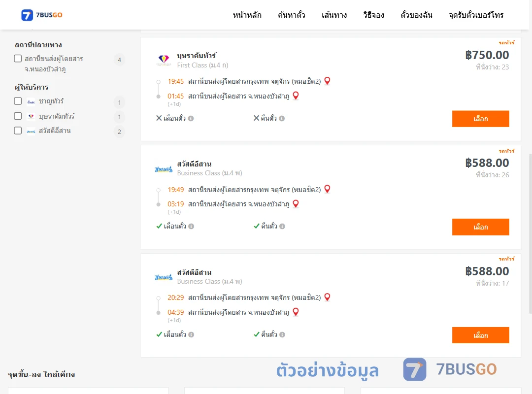Viewport: 532px width, 394px height.
Task: Show คืนตั๋ว info icon on 19:49 trip
Action: point(282,227)
